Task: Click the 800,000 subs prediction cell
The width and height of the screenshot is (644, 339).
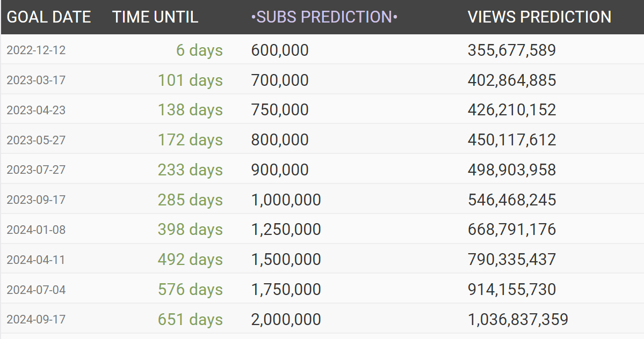Action: 280,140
